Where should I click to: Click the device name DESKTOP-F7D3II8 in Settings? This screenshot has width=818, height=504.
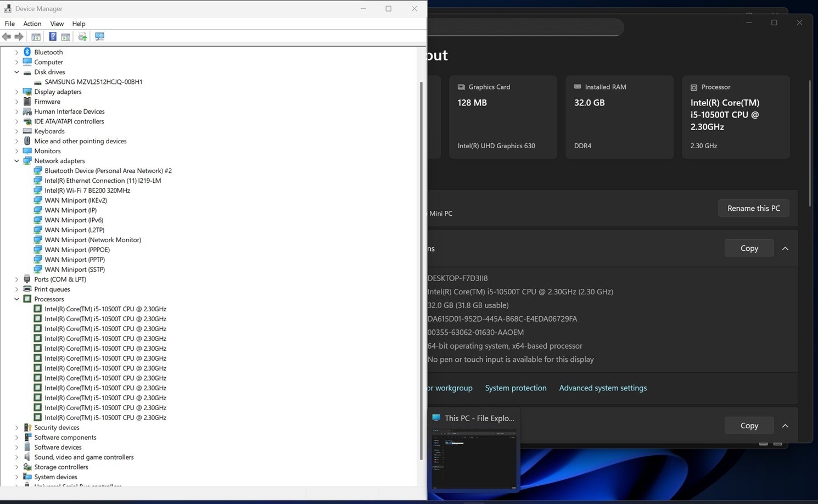point(458,278)
